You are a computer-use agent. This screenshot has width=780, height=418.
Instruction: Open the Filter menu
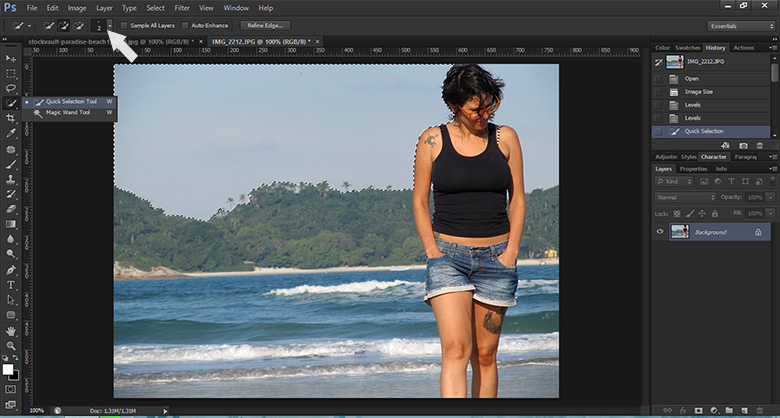pos(182,7)
